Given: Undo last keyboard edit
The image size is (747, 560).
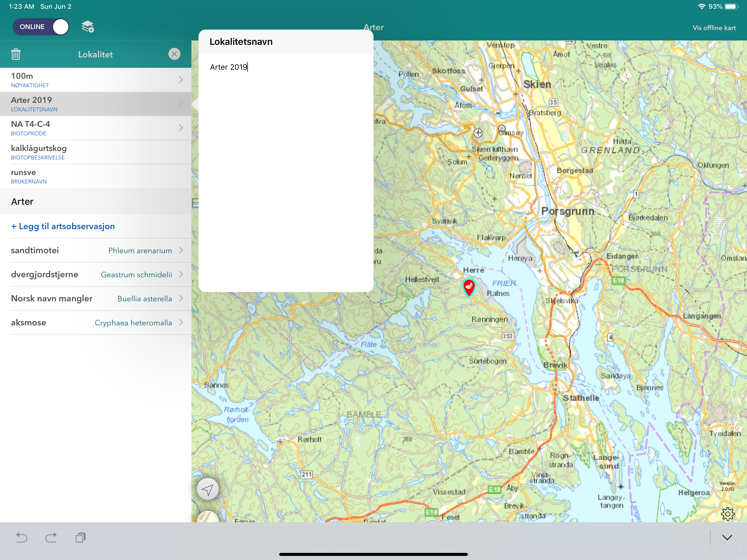Looking at the screenshot, I should pos(22,537).
